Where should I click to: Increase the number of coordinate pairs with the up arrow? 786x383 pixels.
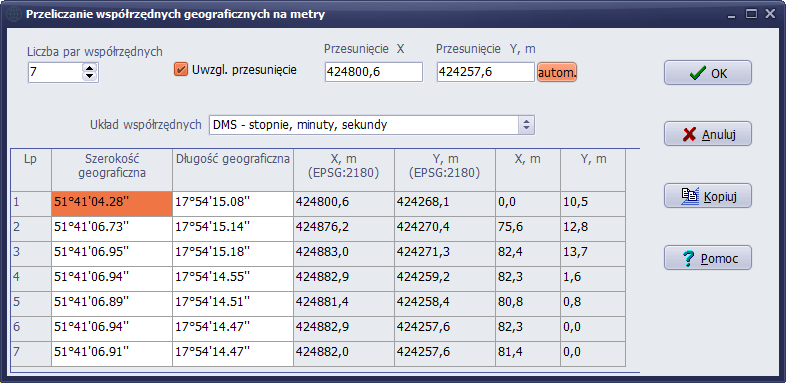click(89, 68)
